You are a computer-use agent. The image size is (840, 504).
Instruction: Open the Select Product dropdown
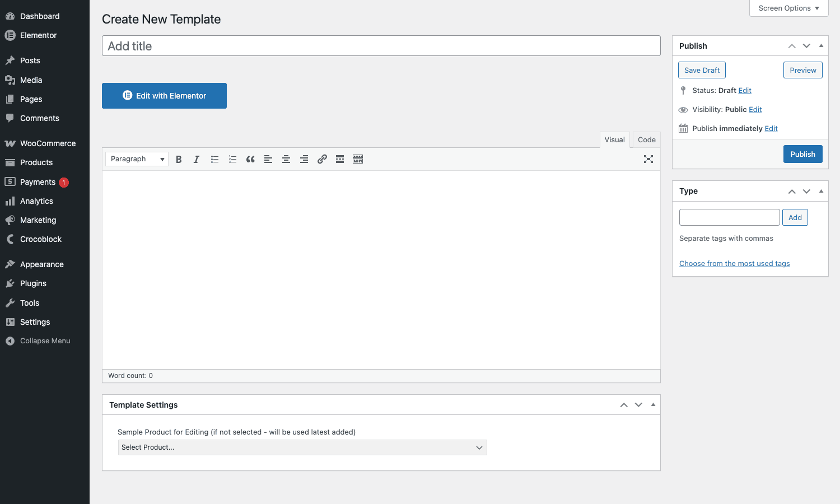[302, 447]
